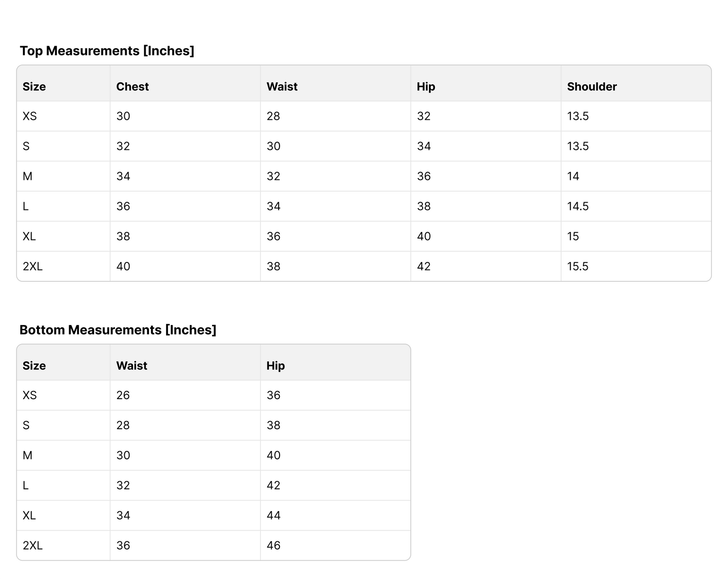Select the XS row label in top table
This screenshot has height=583, width=728.
[x=30, y=116]
